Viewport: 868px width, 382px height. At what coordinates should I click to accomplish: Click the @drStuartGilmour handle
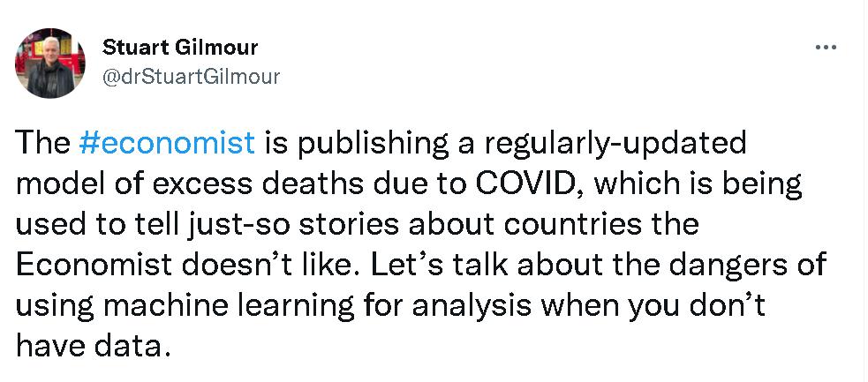(x=192, y=77)
